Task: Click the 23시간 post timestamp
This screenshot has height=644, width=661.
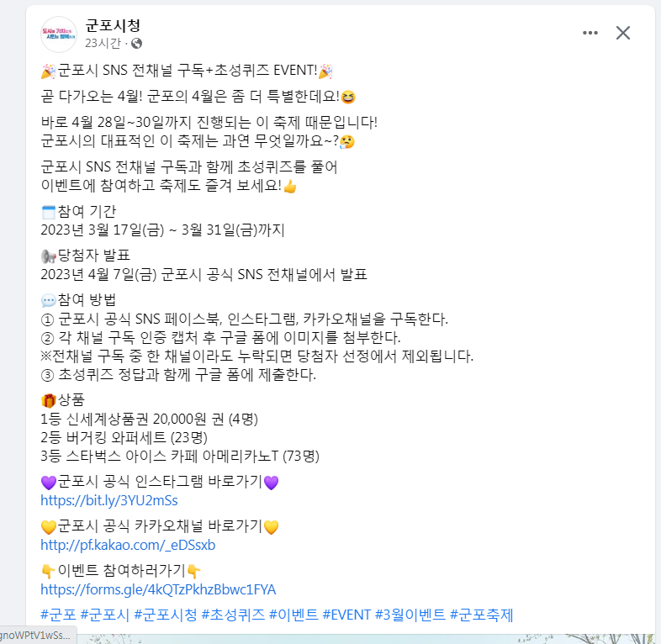Action: coord(103,43)
